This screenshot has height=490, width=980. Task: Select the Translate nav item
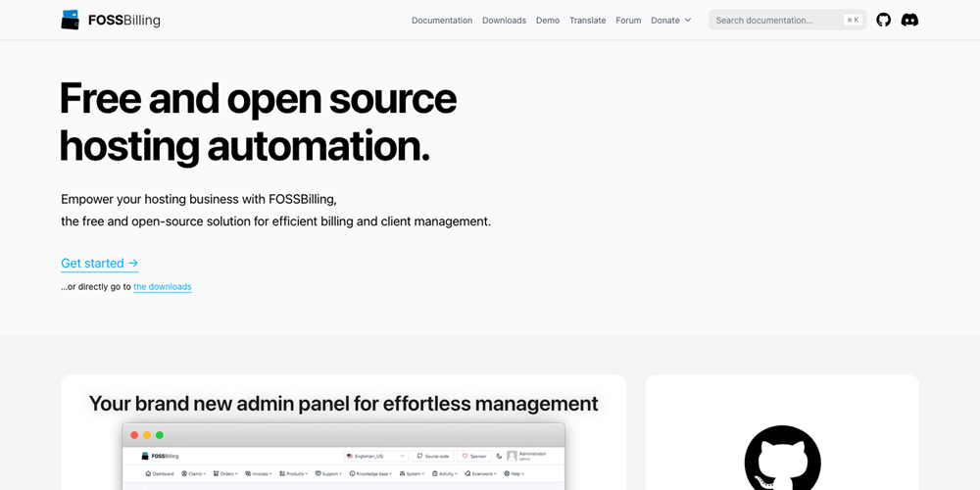tap(587, 20)
